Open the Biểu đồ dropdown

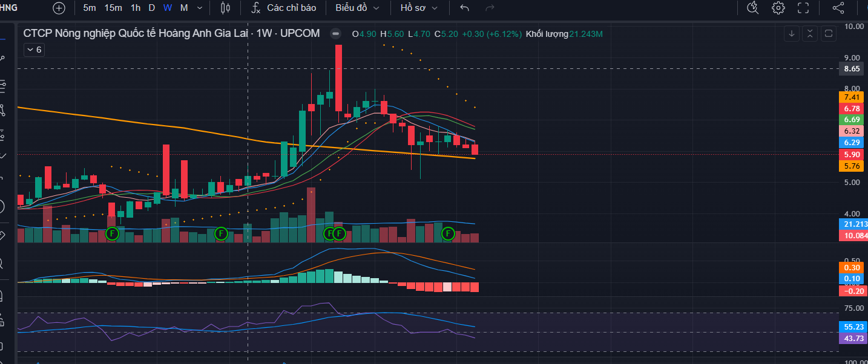[358, 8]
